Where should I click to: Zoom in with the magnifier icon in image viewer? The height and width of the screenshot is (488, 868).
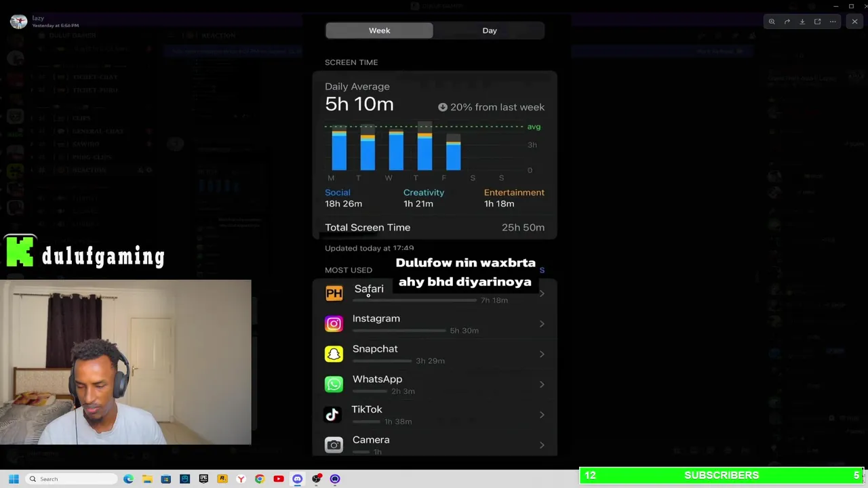772,22
